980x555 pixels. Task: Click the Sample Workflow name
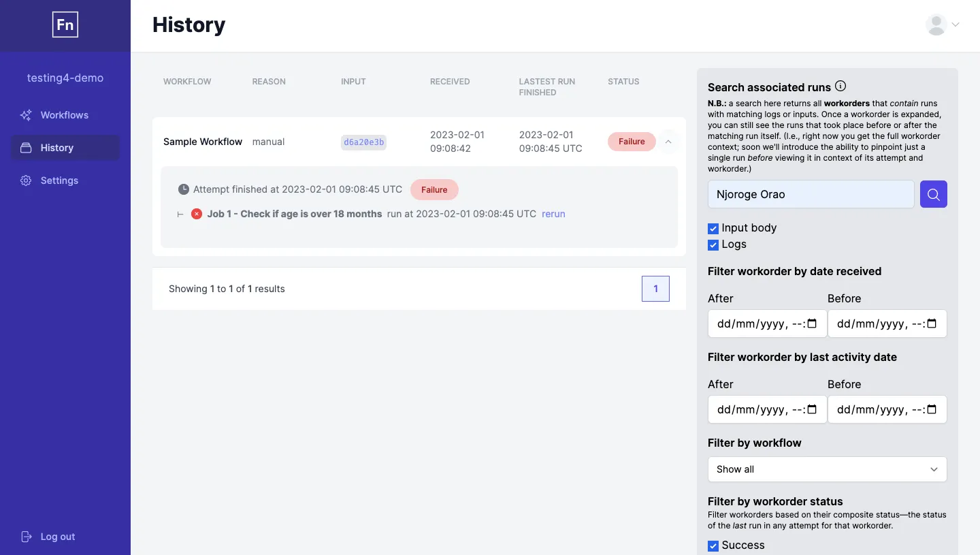203,142
